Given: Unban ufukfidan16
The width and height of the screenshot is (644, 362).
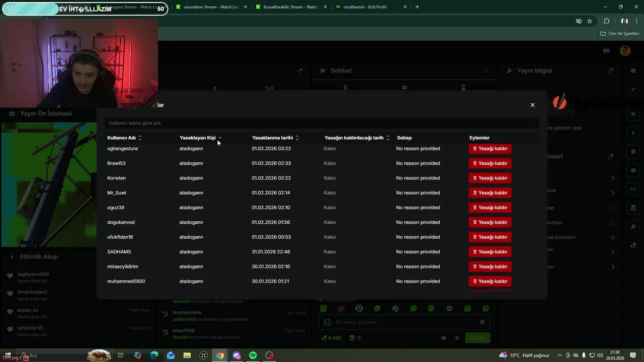Looking at the screenshot, I should pyautogui.click(x=490, y=237).
